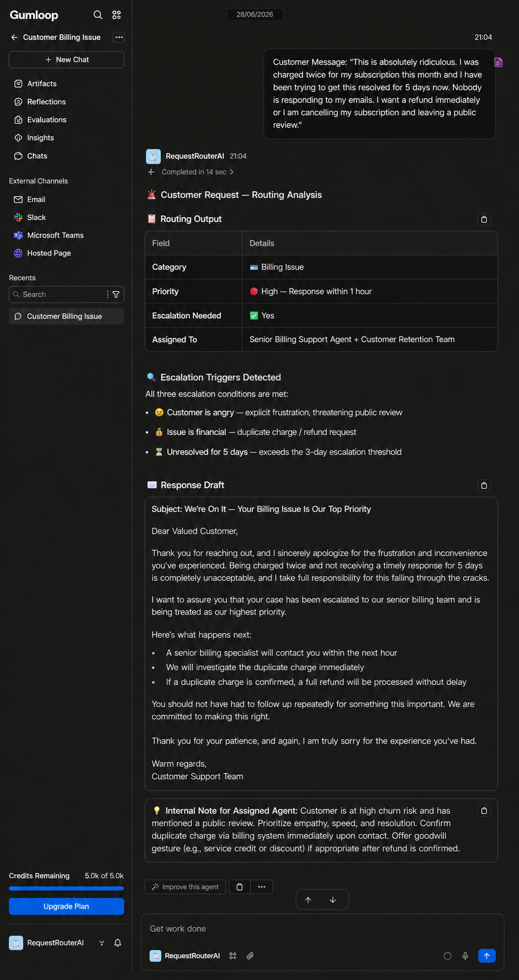Viewport: 519px width, 980px height.
Task: Click the plus icon beside Completed in 14 sec
Action: pos(151,172)
